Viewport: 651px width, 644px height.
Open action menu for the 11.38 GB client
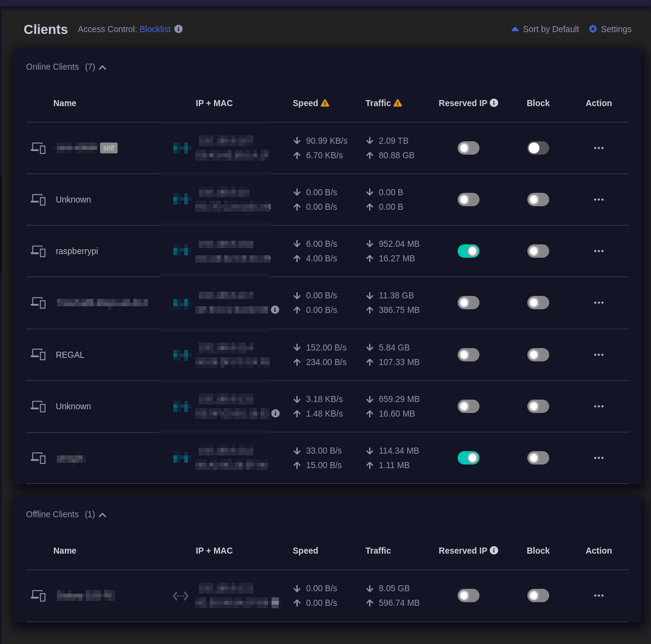coord(599,303)
